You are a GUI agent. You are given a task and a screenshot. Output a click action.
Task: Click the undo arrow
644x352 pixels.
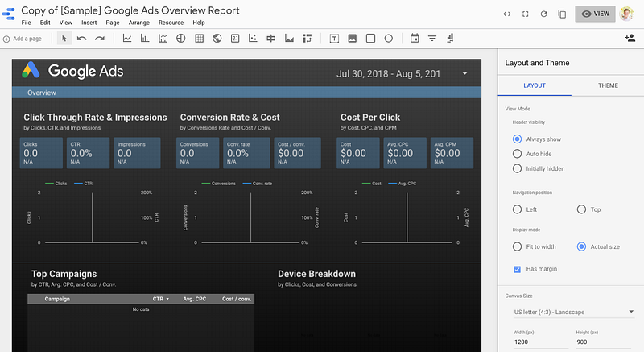pos(82,38)
